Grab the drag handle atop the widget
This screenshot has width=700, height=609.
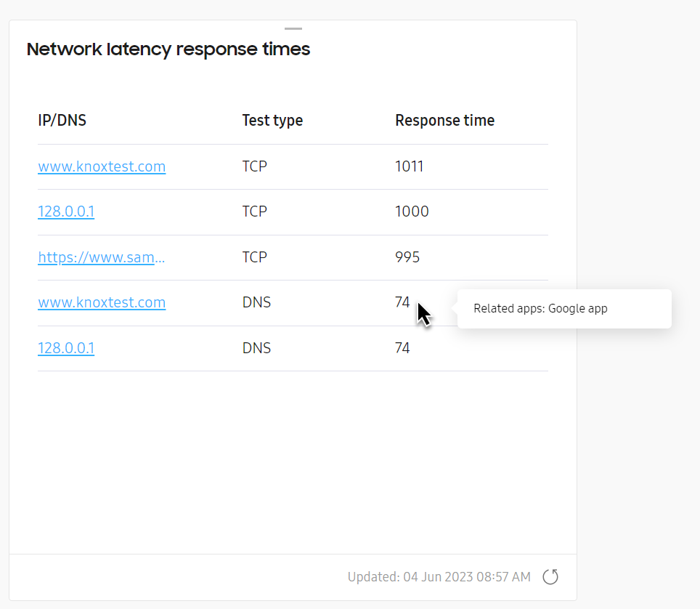click(293, 28)
